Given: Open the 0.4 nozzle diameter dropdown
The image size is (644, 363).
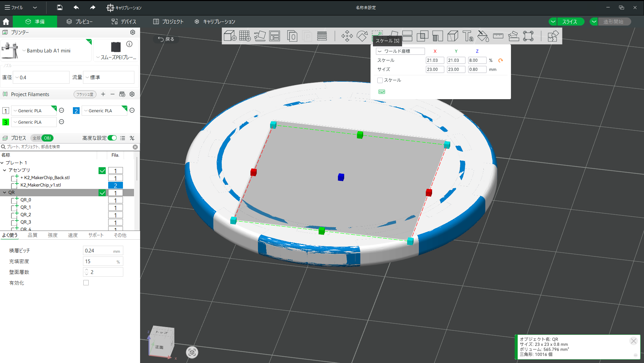Looking at the screenshot, I should click(41, 77).
